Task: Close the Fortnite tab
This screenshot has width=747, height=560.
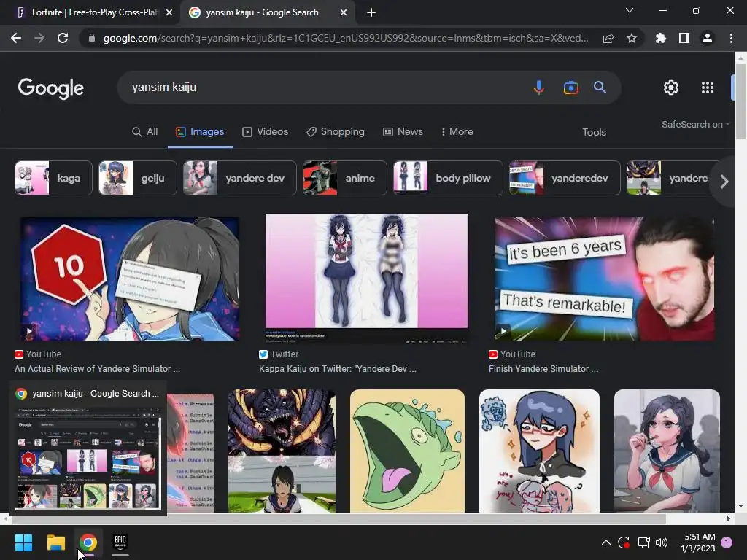Action: (169, 12)
